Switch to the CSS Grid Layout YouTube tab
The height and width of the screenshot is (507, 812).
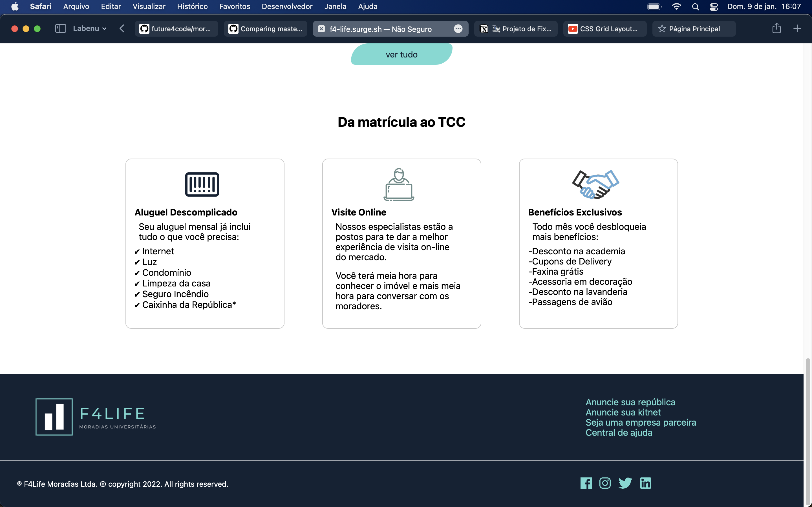[604, 28]
